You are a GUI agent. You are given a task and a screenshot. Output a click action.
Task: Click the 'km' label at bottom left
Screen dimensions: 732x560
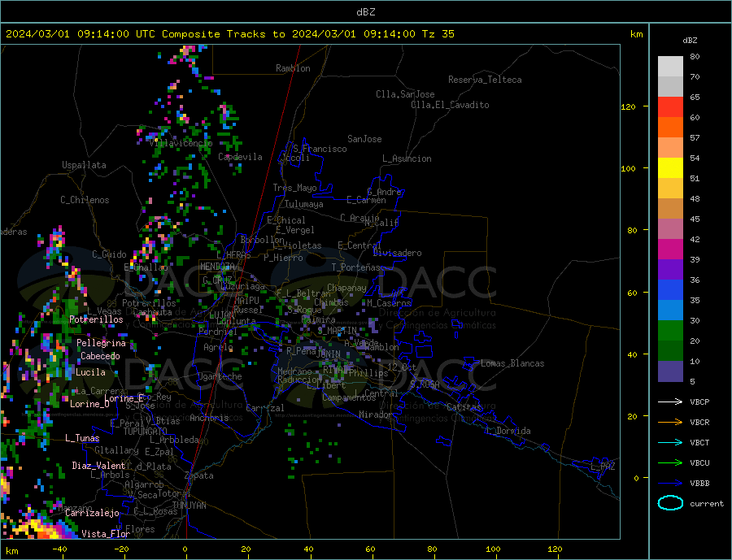(x=12, y=551)
